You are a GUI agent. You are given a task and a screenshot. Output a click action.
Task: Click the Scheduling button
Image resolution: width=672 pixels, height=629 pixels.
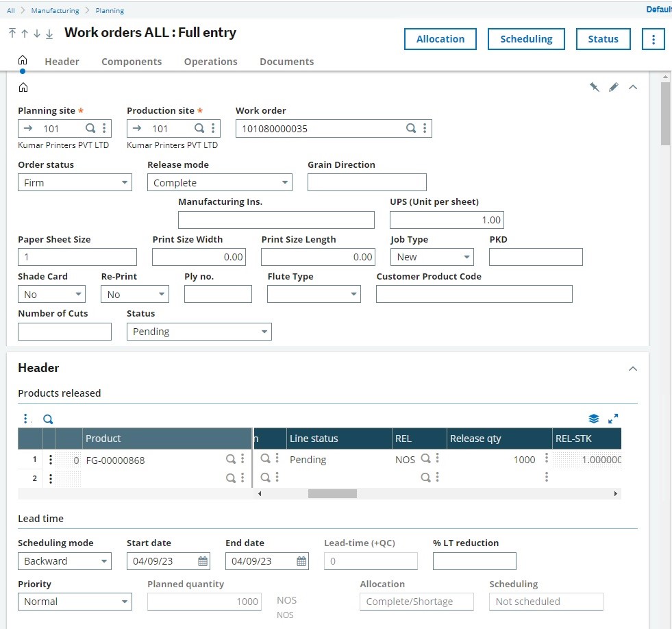pos(526,39)
